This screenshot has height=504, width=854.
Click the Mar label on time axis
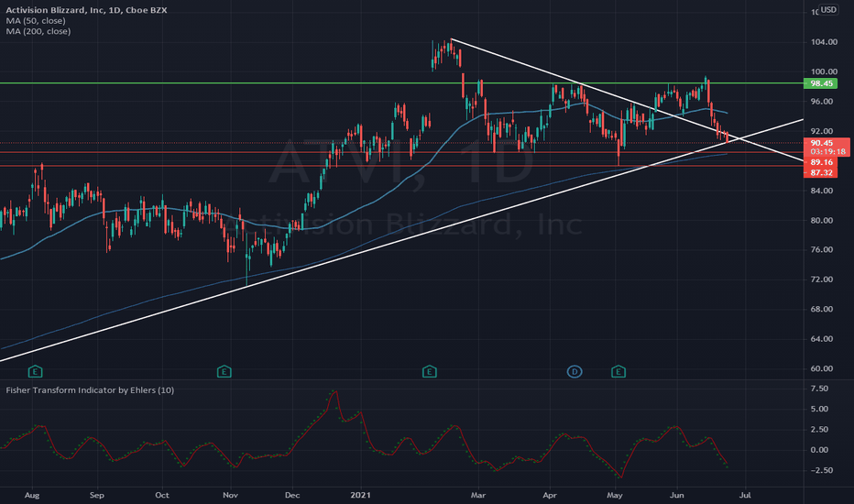click(478, 495)
